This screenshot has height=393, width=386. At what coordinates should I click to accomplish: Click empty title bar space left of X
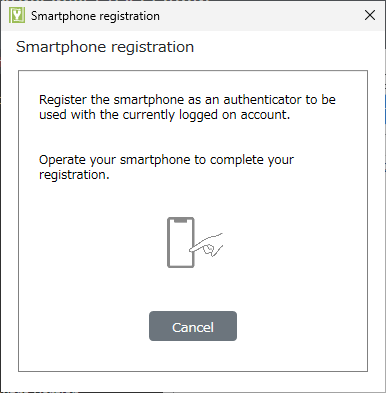pos(260,15)
